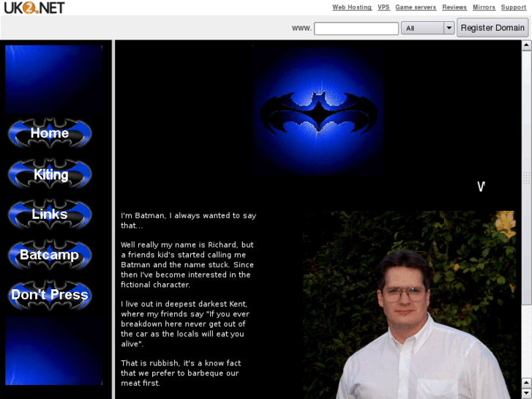Open the Mirrors link
Screen dimensions: 532x399
(484, 7)
